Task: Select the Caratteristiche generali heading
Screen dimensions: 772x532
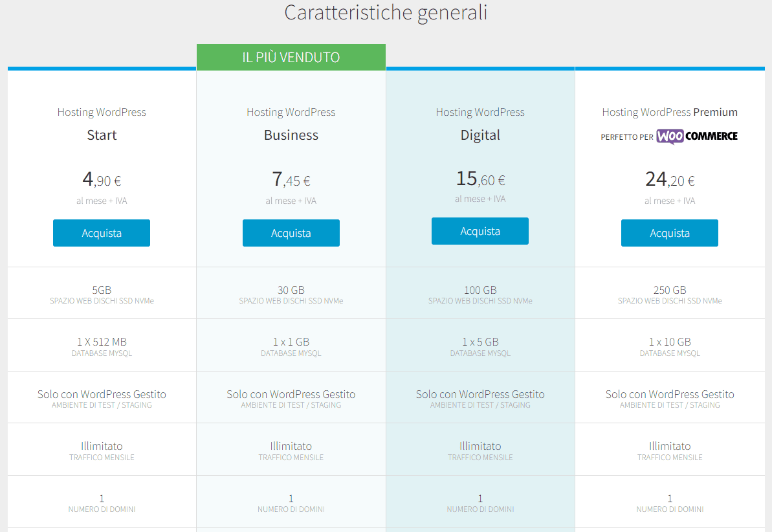Action: click(386, 12)
